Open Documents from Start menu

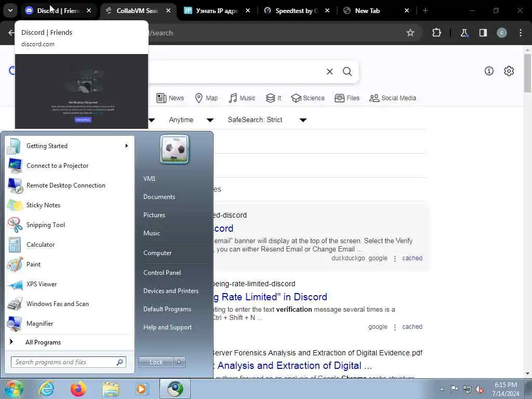pos(159,197)
